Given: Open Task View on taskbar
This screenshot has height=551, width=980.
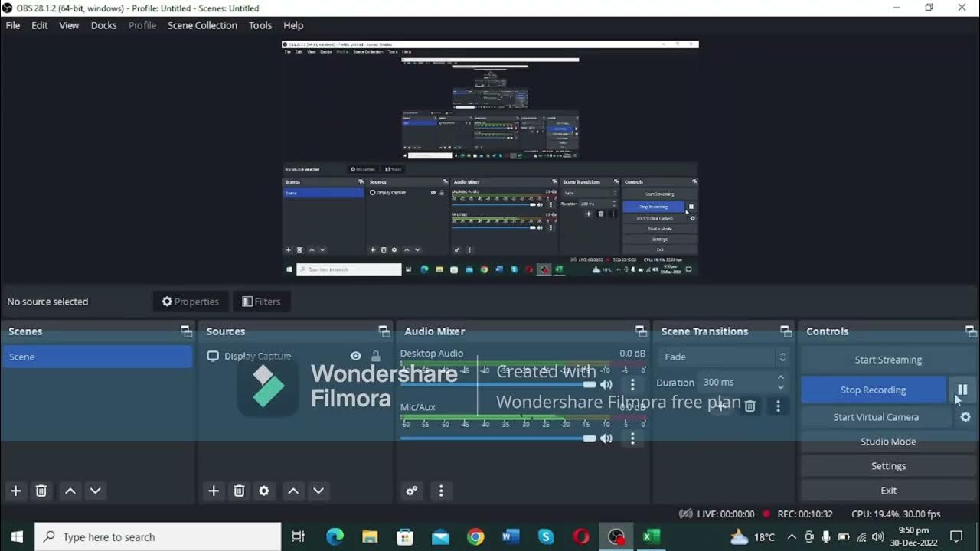Looking at the screenshot, I should coord(299,536).
